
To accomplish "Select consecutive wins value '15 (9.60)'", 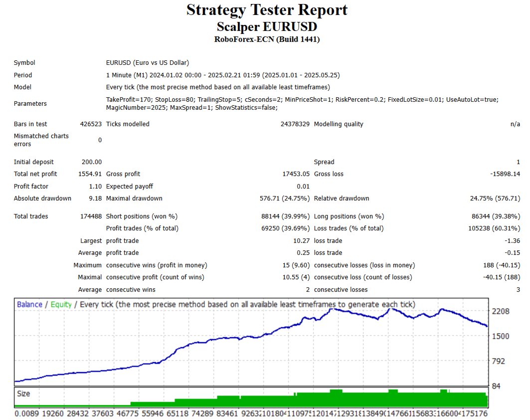I will point(296,265).
